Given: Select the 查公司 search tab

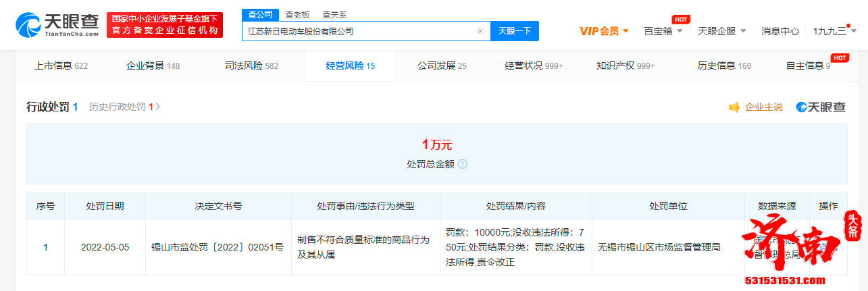Looking at the screenshot, I should [260, 14].
